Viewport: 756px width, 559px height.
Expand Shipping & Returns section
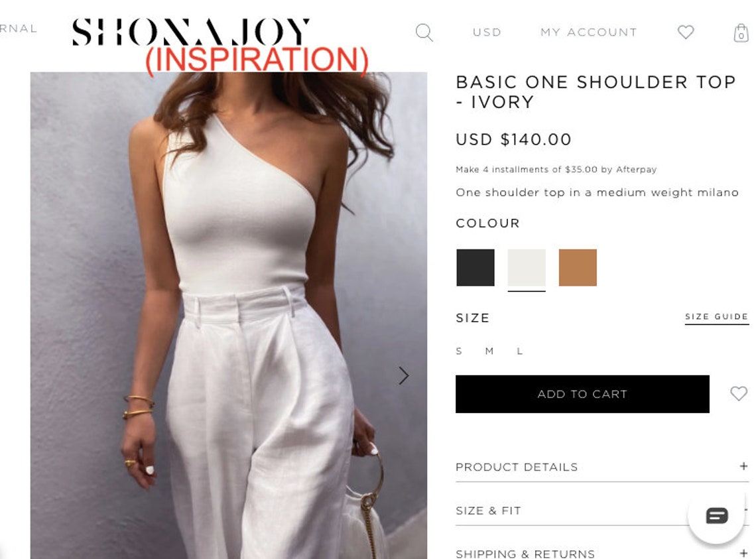pyautogui.click(x=601, y=553)
